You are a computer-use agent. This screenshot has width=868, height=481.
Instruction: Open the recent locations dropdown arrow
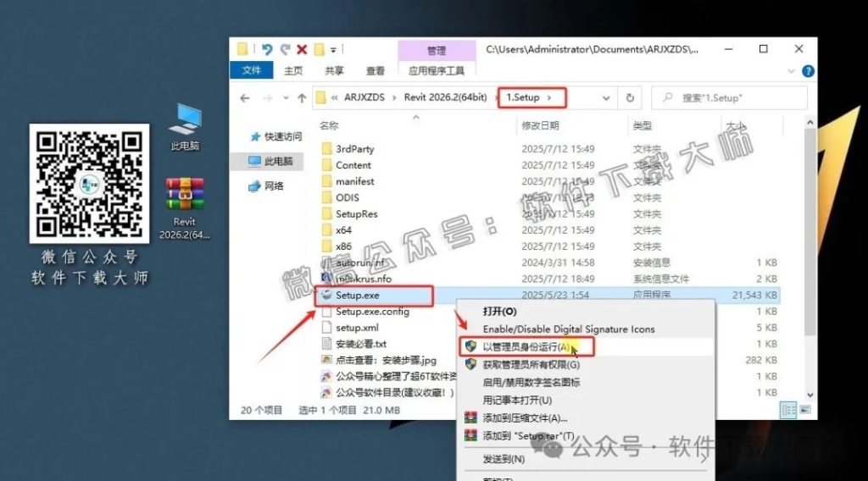286,98
